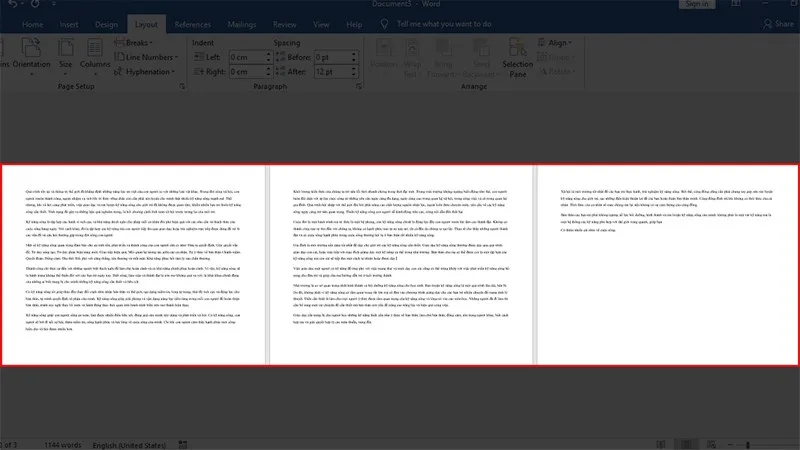Click the zoom slider handle
The height and width of the screenshot is (450, 800).
tap(747, 445)
